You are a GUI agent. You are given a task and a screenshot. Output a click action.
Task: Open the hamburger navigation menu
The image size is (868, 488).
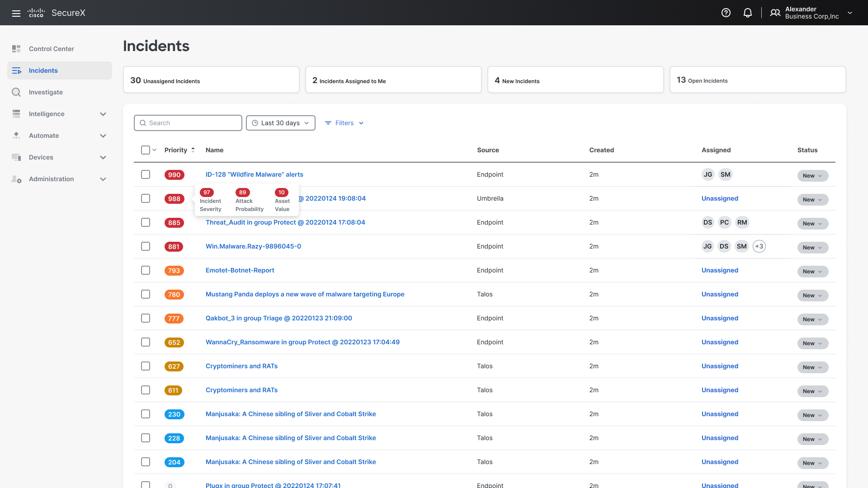16,13
